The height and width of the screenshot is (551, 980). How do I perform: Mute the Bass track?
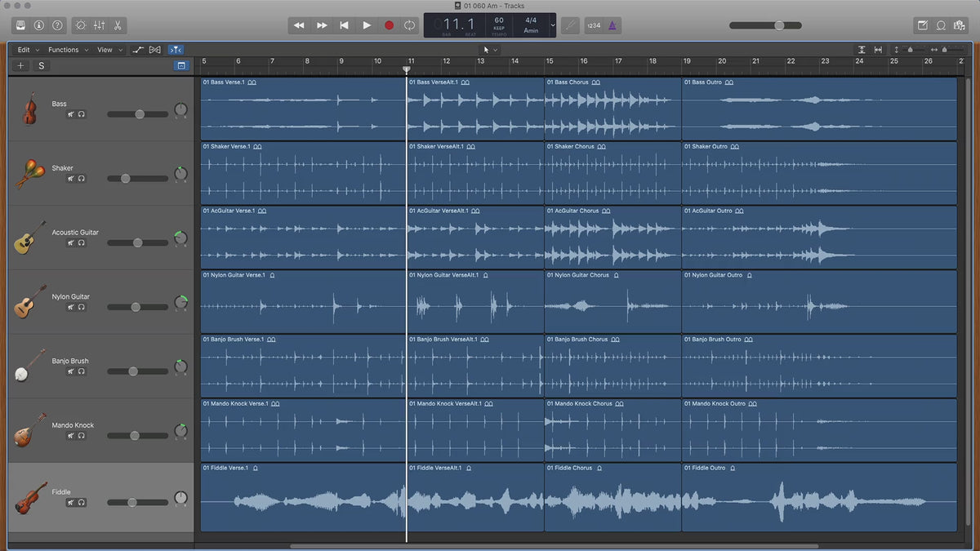coord(71,115)
